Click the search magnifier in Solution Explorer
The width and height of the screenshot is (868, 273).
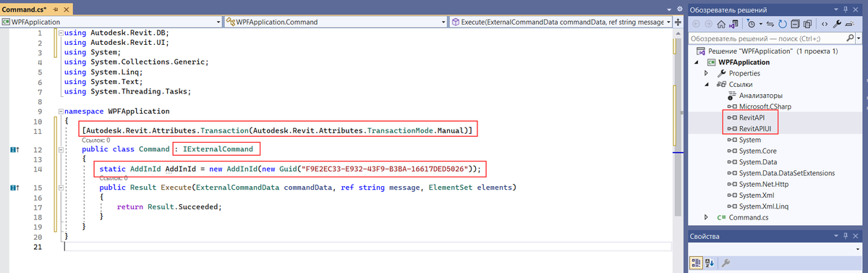point(850,38)
